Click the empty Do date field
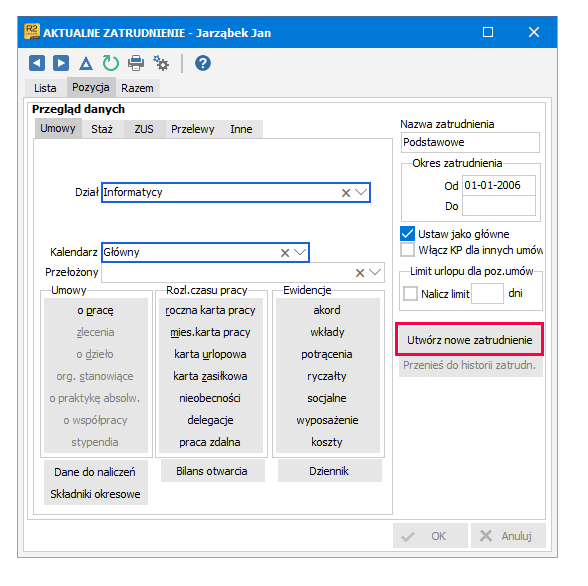 click(498, 205)
